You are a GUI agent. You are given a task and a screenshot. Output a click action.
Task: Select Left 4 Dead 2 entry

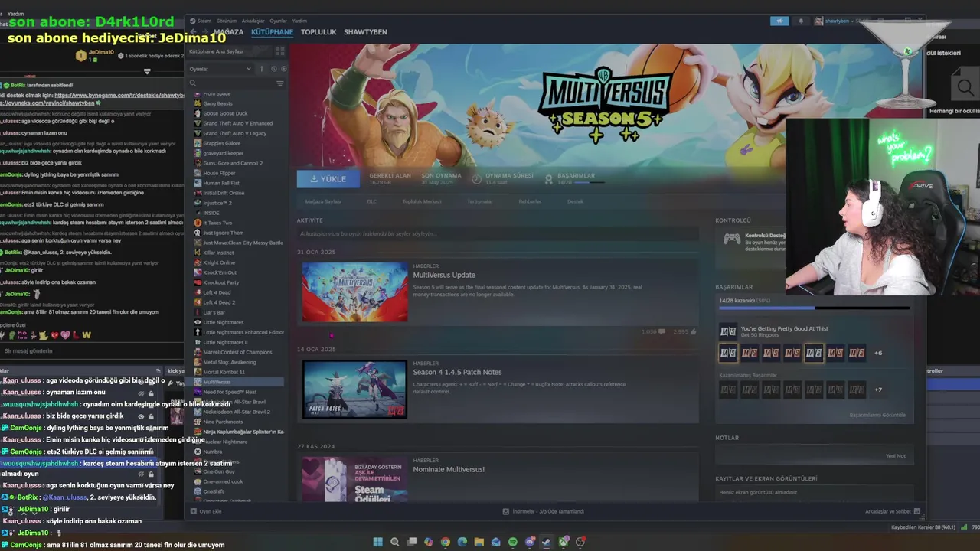click(x=219, y=302)
